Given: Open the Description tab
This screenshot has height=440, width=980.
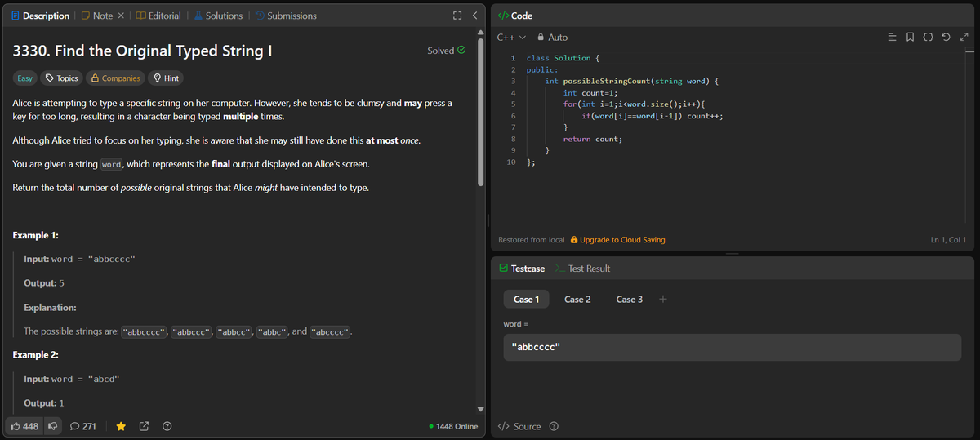Looking at the screenshot, I should 39,16.
